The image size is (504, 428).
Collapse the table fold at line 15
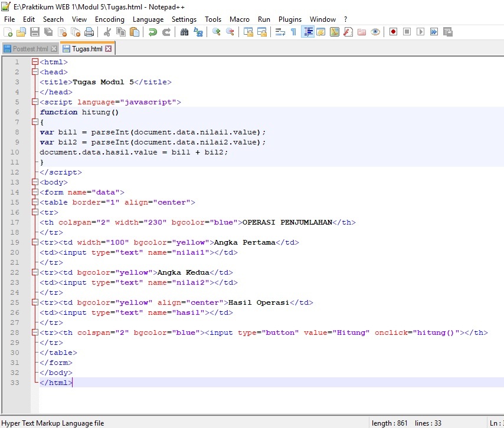point(34,202)
